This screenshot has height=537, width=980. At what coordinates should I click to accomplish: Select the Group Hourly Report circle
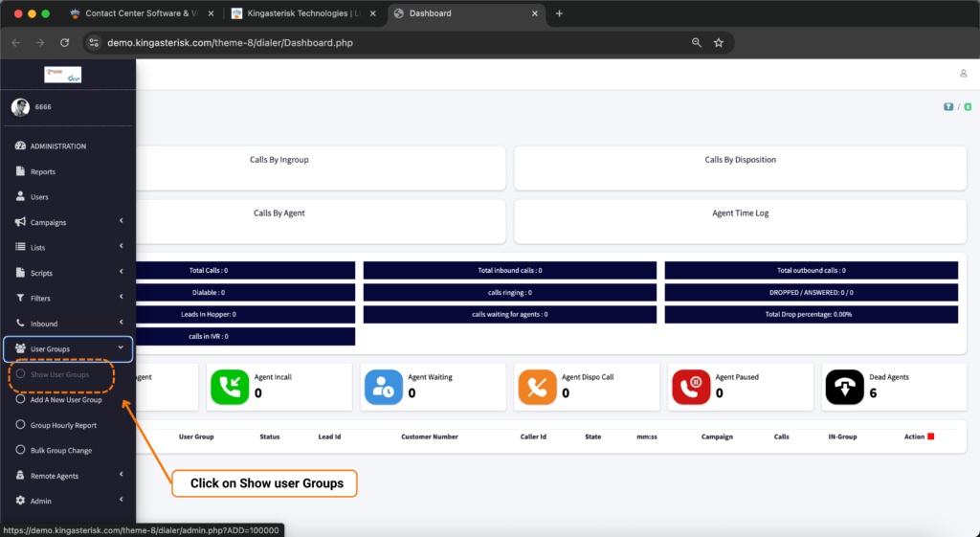point(20,424)
